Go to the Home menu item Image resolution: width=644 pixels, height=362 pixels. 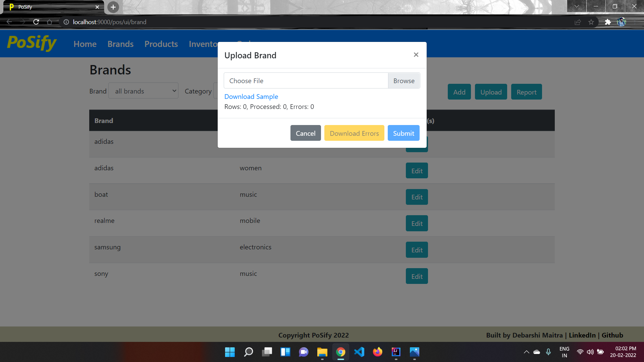coord(85,44)
